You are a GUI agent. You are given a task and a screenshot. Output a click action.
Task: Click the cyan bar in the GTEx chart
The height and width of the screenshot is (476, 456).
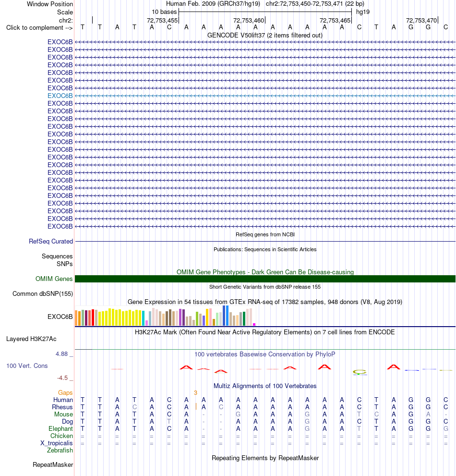pyautogui.click(x=143, y=318)
